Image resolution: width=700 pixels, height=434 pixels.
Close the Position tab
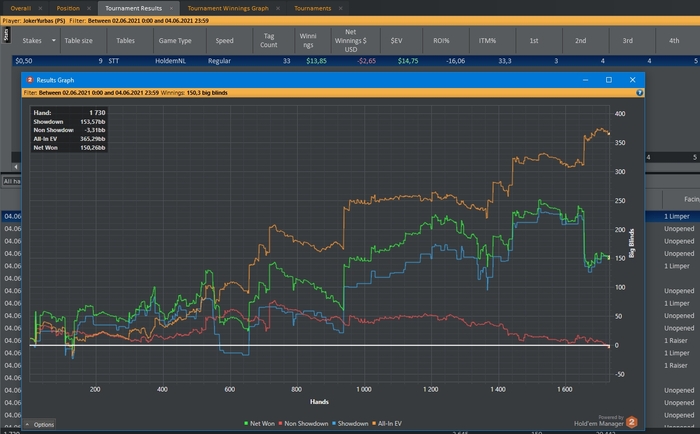(x=89, y=8)
